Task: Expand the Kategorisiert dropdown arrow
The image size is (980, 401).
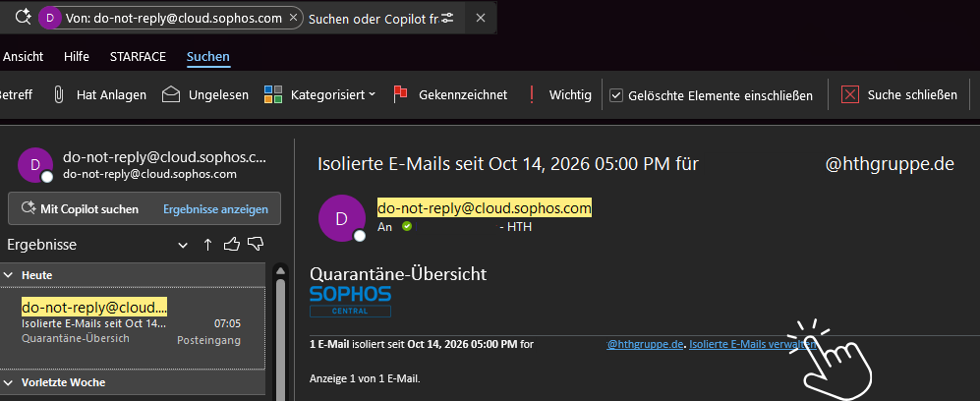Action: point(372,94)
